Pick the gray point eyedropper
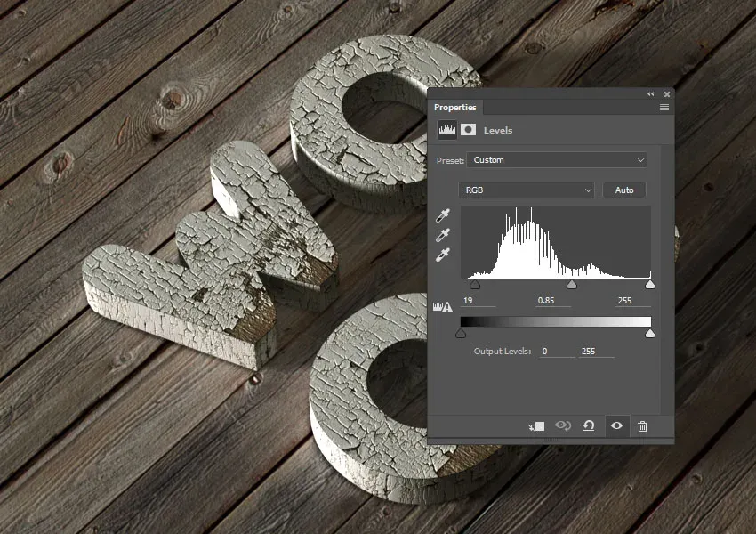This screenshot has width=756, height=534. (443, 235)
